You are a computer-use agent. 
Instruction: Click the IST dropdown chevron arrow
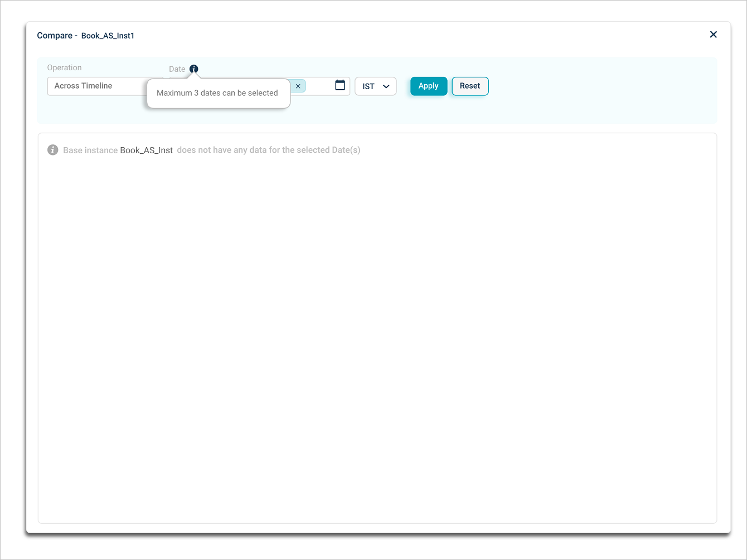(x=386, y=86)
